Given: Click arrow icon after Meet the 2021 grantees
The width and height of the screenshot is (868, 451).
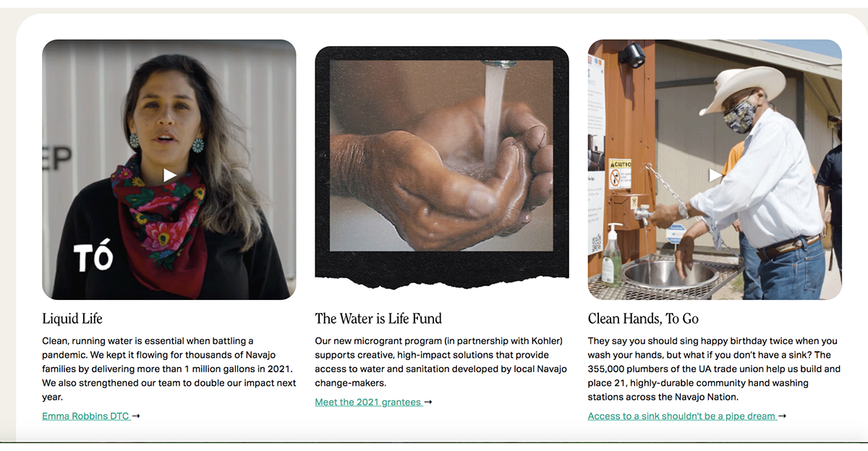Looking at the screenshot, I should click(x=428, y=403).
